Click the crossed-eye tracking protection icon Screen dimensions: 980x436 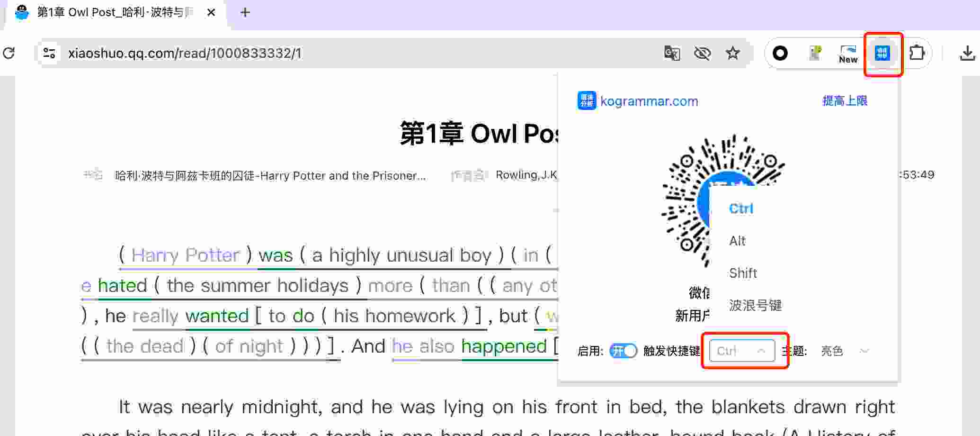point(702,53)
